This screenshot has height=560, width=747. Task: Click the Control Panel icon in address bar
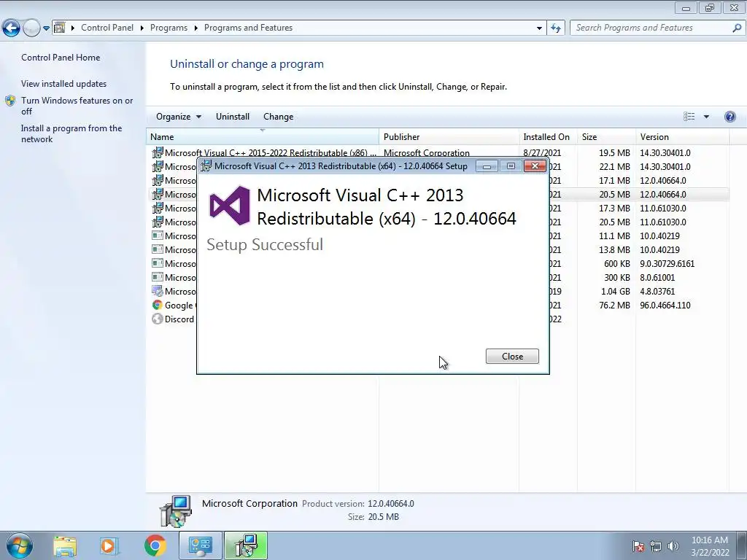coord(59,28)
